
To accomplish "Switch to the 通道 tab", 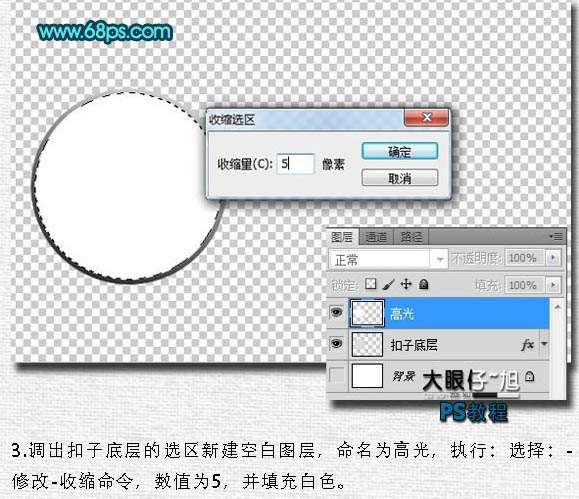I will point(376,237).
